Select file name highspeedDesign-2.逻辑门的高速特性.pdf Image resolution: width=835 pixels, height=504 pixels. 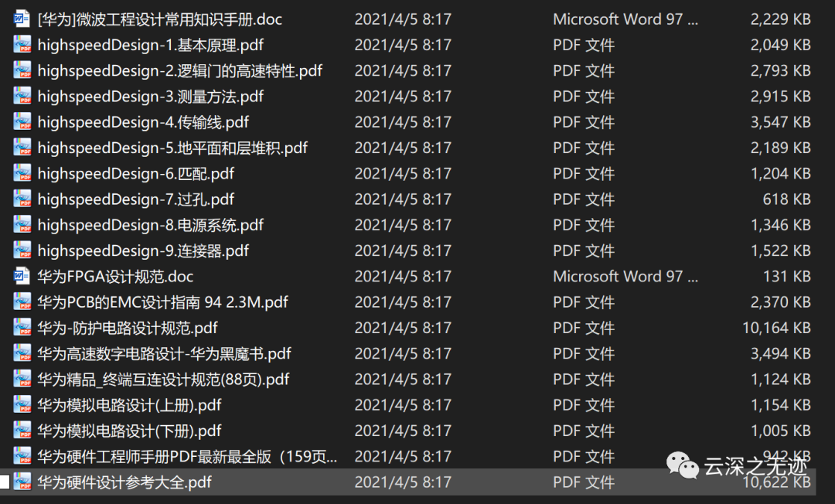tap(180, 70)
